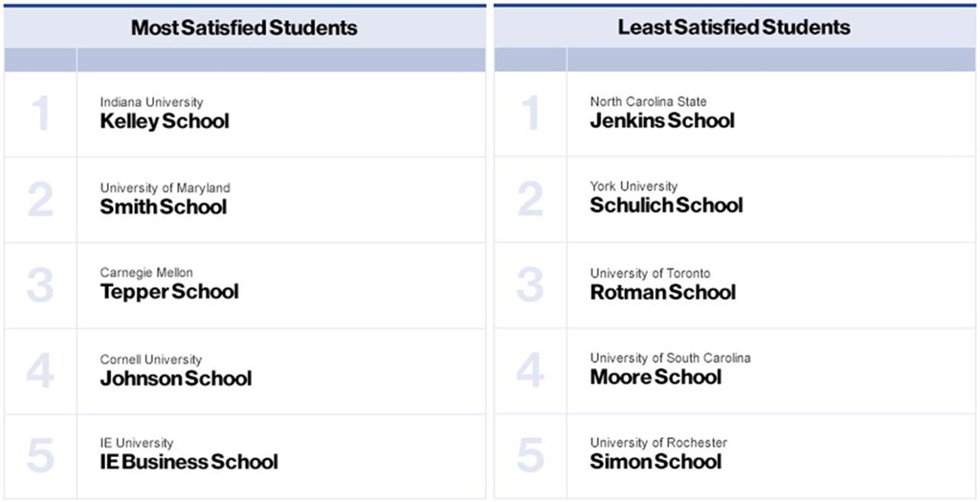Click IE Business School
The width and height of the screenshot is (980, 502).
(x=189, y=463)
